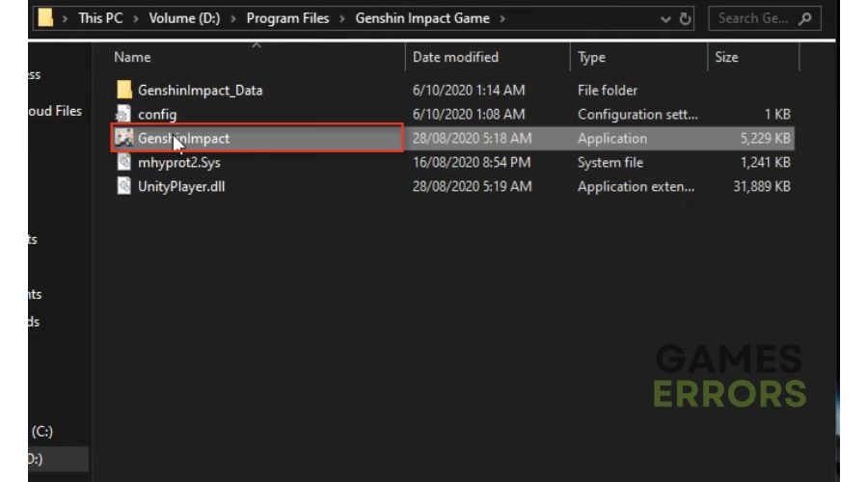Expand the chevron after Volume (D:)
868x482 pixels.
(x=233, y=19)
